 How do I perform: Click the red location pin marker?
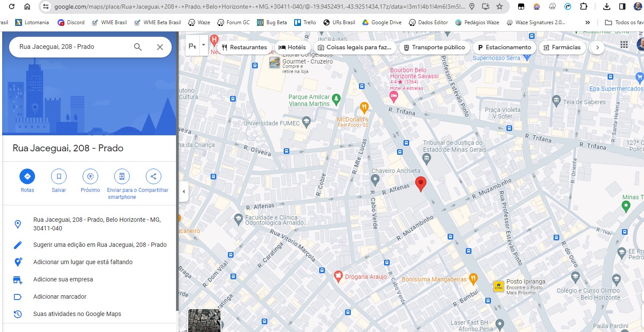click(x=420, y=185)
